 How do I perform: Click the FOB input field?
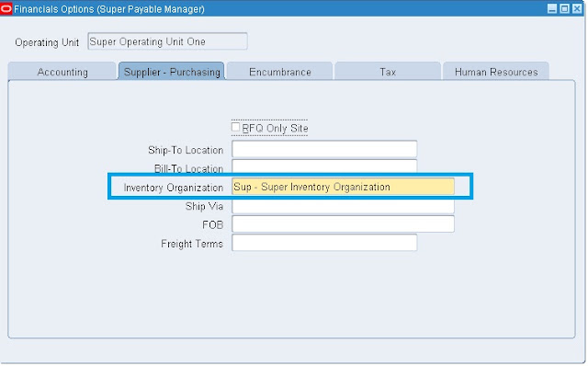343,224
